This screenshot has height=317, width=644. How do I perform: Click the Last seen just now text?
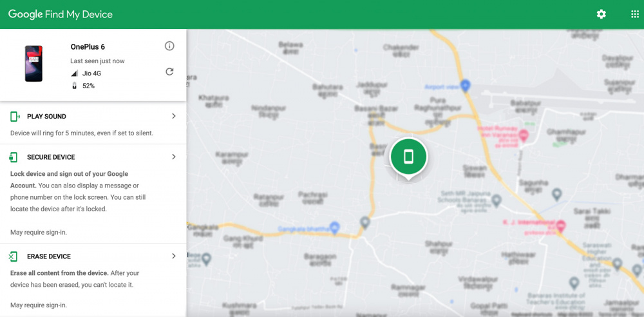click(97, 61)
